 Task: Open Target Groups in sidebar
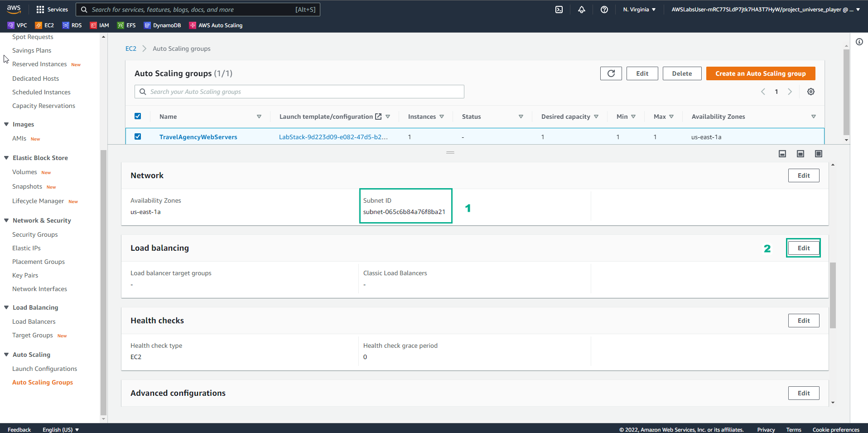click(x=33, y=335)
